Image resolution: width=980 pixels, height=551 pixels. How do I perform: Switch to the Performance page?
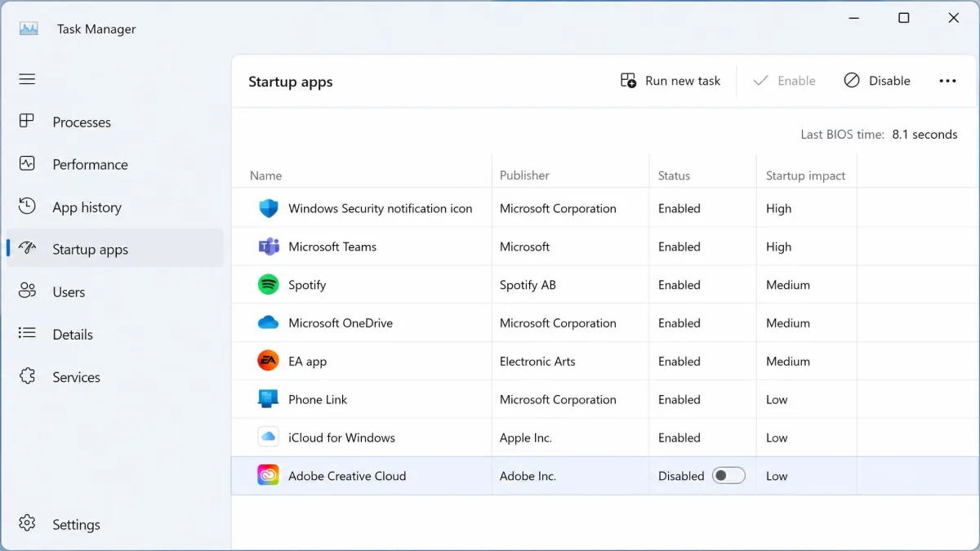point(114,164)
